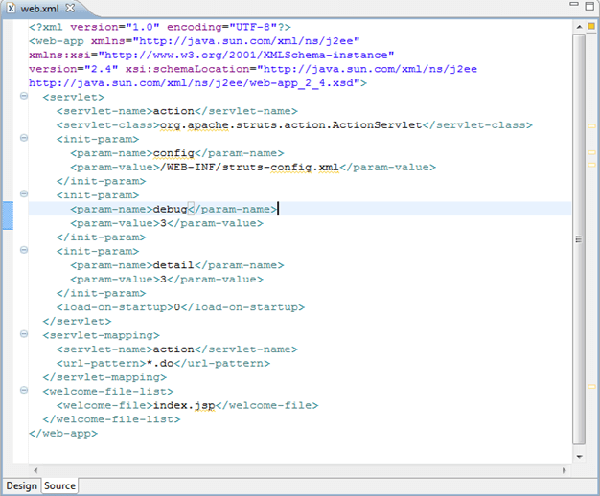Viewport: 600px width, 496px height.
Task: Activate the web.xml editor tab
Action: coord(40,8)
